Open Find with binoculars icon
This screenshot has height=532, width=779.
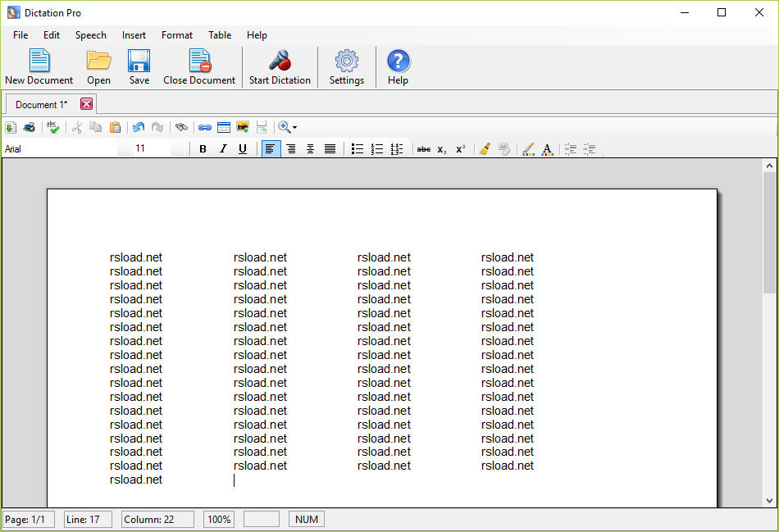pos(181,128)
